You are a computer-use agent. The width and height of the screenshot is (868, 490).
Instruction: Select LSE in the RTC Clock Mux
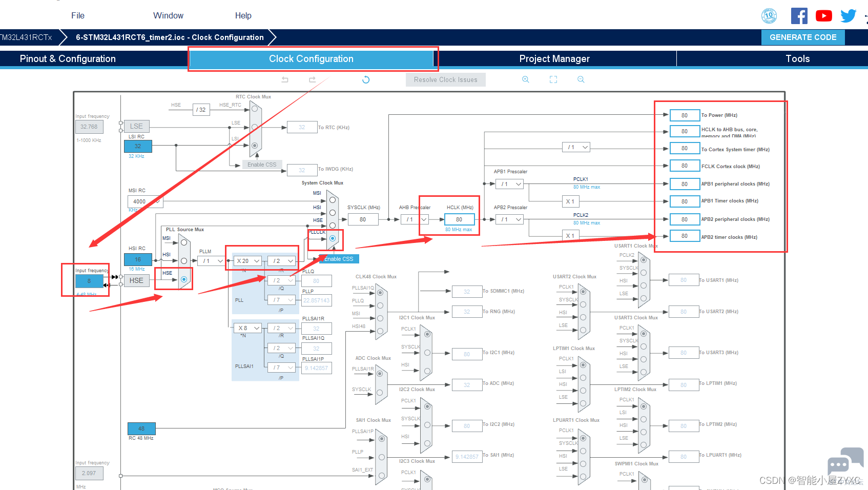click(255, 127)
